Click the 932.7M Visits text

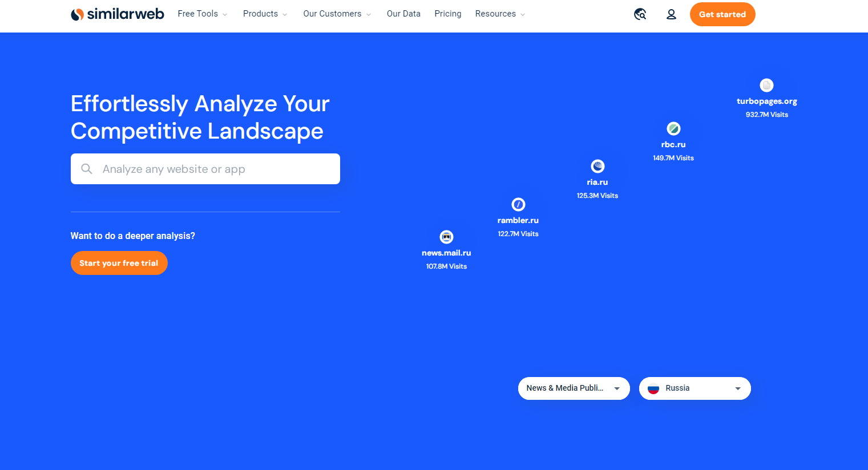click(x=766, y=115)
